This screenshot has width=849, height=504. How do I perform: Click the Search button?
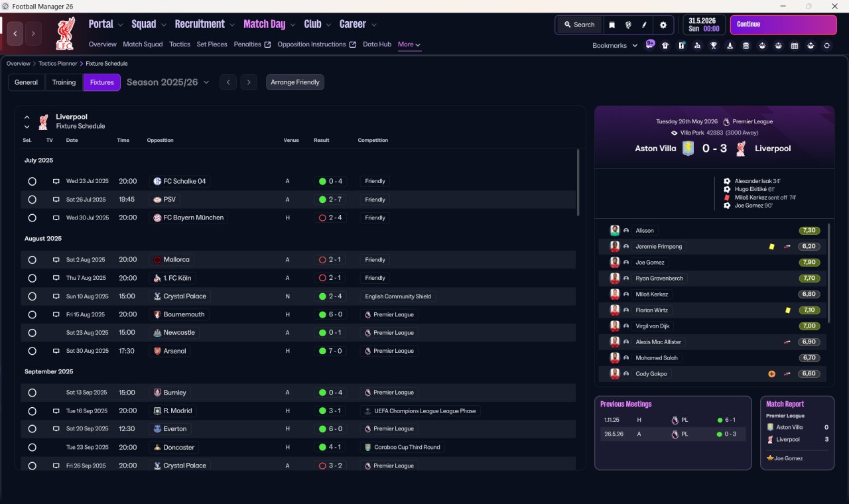(x=579, y=25)
